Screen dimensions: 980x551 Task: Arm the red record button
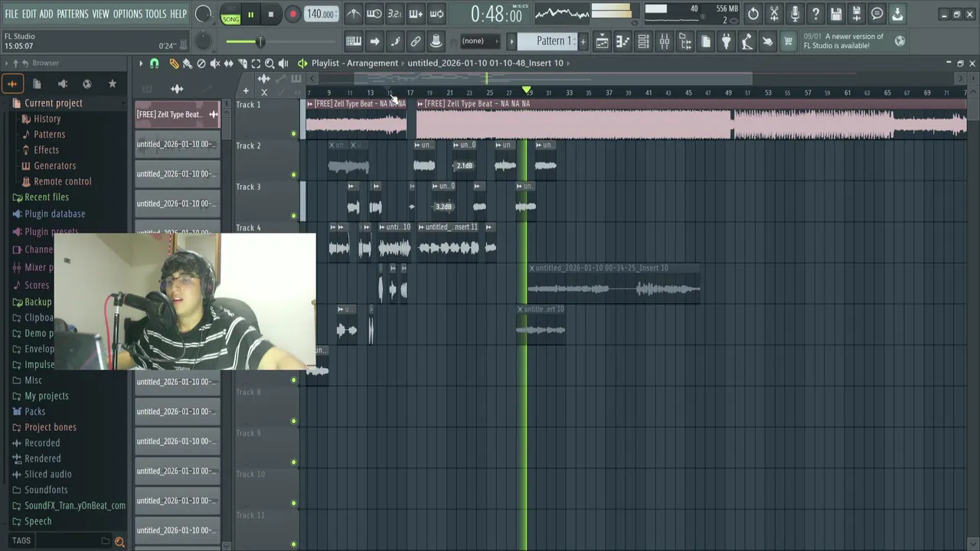292,15
